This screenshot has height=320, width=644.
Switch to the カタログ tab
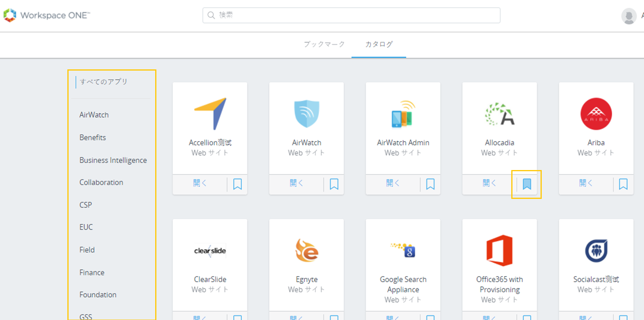pyautogui.click(x=379, y=44)
